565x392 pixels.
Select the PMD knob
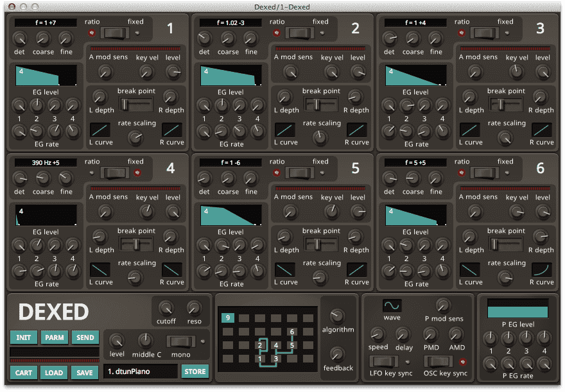click(x=431, y=334)
